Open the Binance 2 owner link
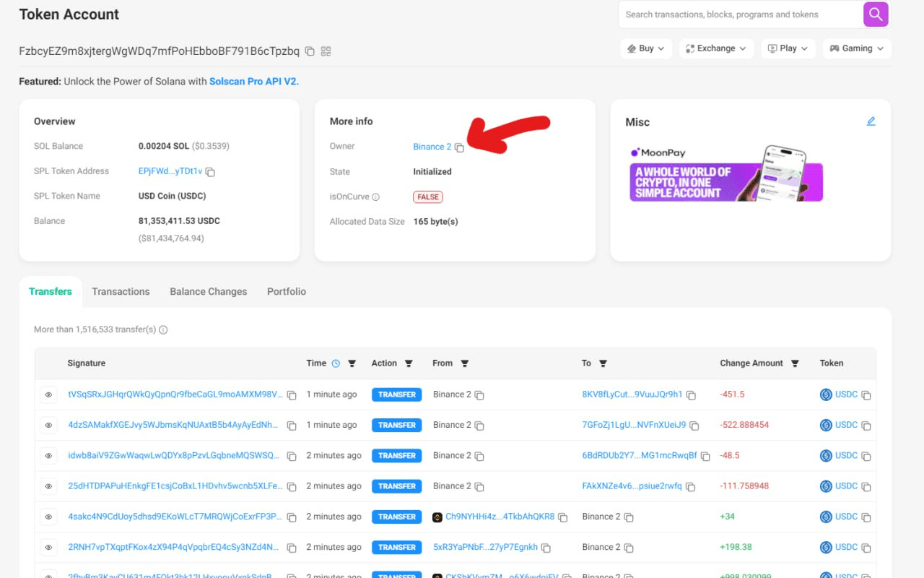 [x=432, y=147]
